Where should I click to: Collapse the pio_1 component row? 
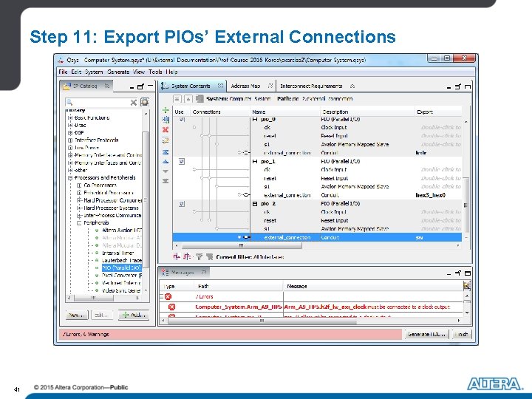(255, 162)
